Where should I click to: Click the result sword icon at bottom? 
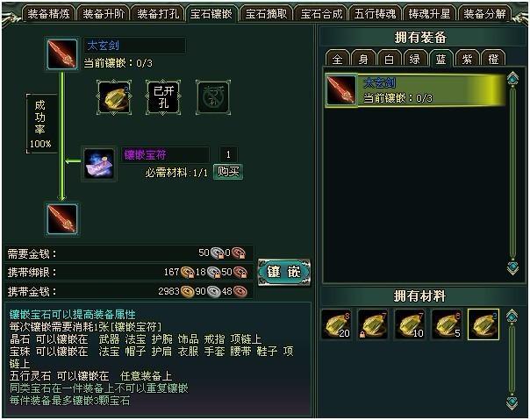tap(62, 219)
